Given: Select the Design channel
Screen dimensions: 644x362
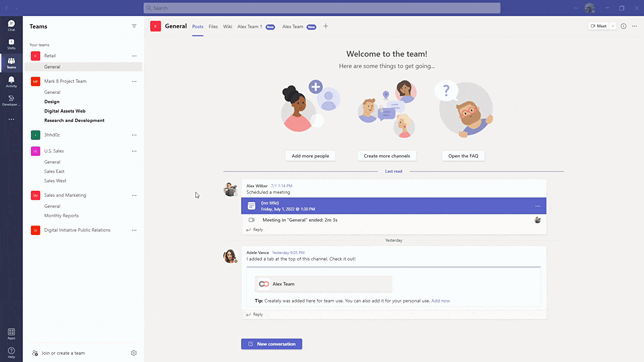Looking at the screenshot, I should pyautogui.click(x=52, y=101).
